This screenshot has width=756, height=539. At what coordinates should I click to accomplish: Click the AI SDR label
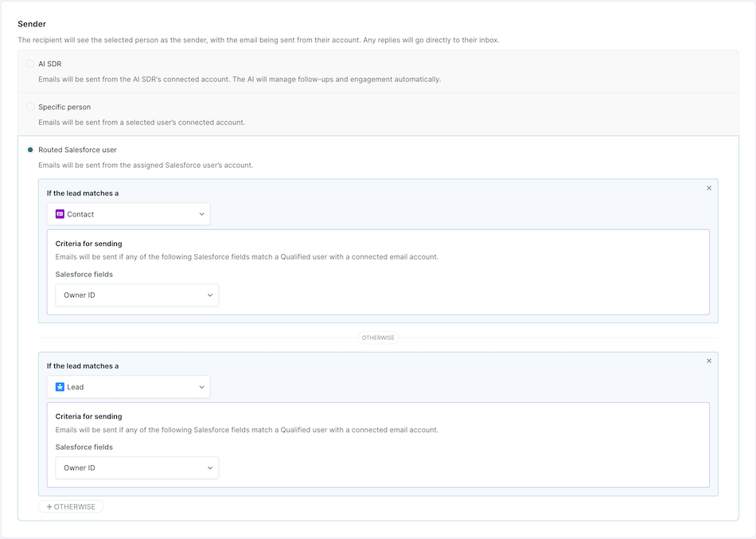(x=49, y=64)
